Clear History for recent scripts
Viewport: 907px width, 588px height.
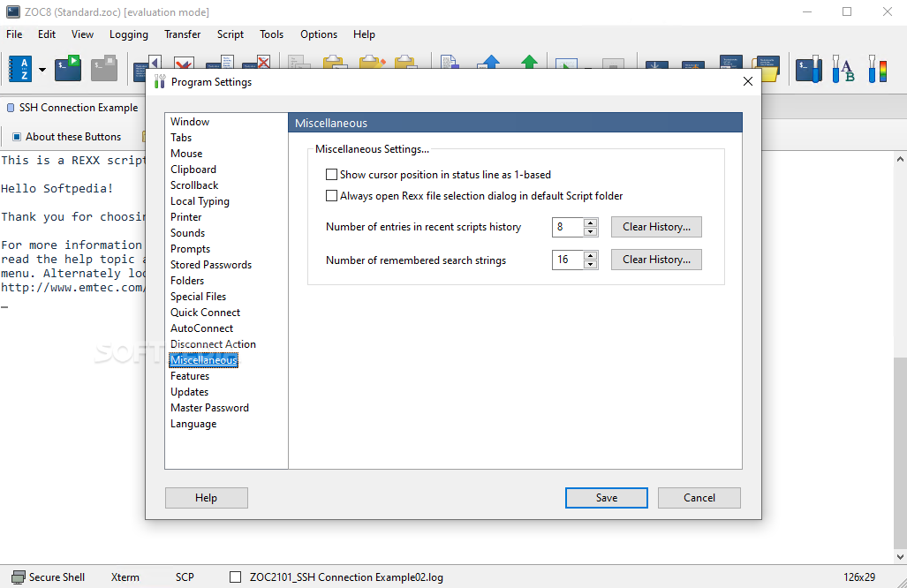click(x=656, y=227)
